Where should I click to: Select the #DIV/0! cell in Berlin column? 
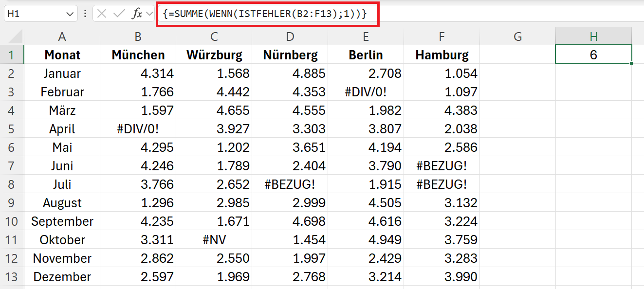[366, 92]
